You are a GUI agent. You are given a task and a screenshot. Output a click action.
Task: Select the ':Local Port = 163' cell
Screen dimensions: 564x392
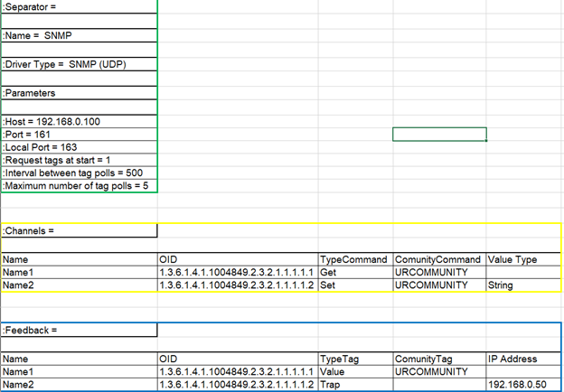[x=80, y=147]
